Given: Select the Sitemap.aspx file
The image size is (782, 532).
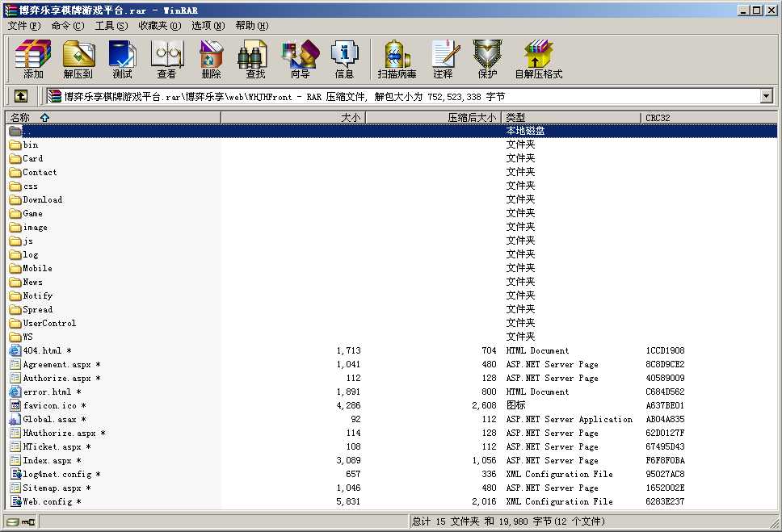Looking at the screenshot, I should [50, 488].
